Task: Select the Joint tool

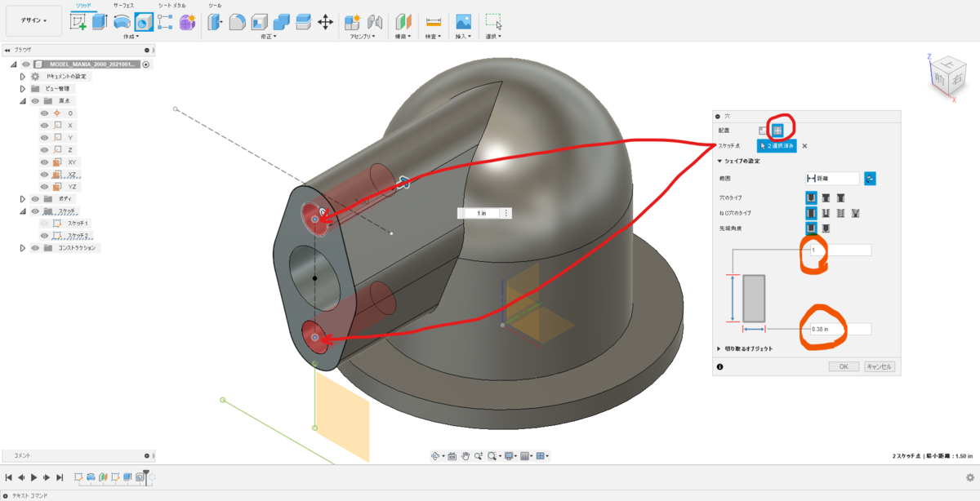Action: tap(375, 22)
